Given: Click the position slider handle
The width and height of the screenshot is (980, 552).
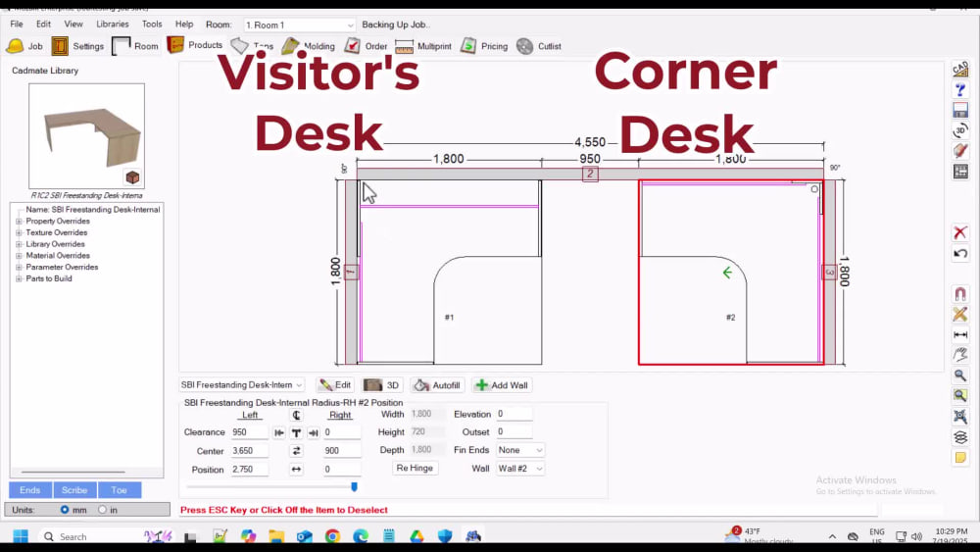Looking at the screenshot, I should pyautogui.click(x=355, y=486).
